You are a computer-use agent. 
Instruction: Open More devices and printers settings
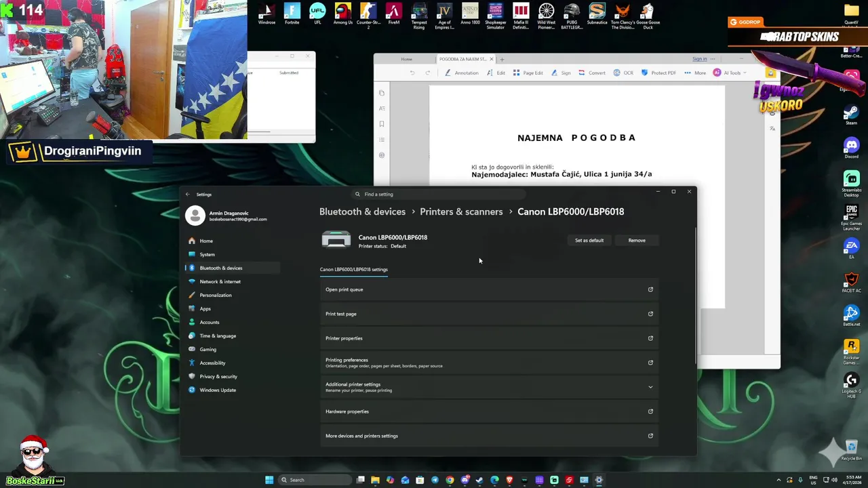click(x=490, y=436)
